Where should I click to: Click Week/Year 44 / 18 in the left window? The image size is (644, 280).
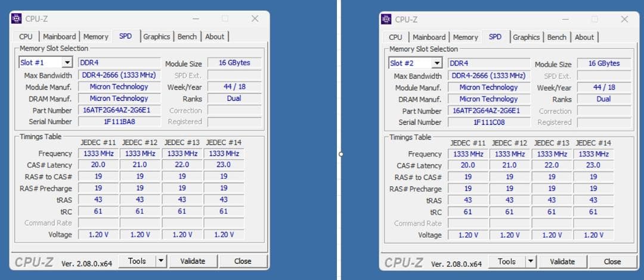pos(234,87)
